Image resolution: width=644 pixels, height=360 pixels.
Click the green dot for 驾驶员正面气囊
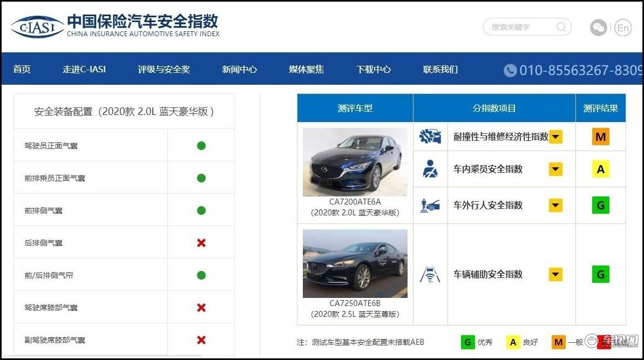(201, 146)
